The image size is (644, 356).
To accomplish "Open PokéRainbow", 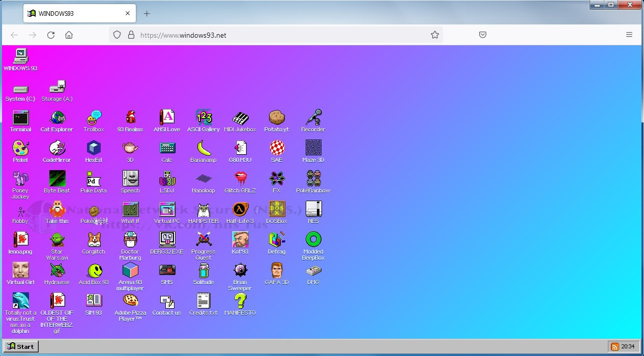I will coord(313,179).
